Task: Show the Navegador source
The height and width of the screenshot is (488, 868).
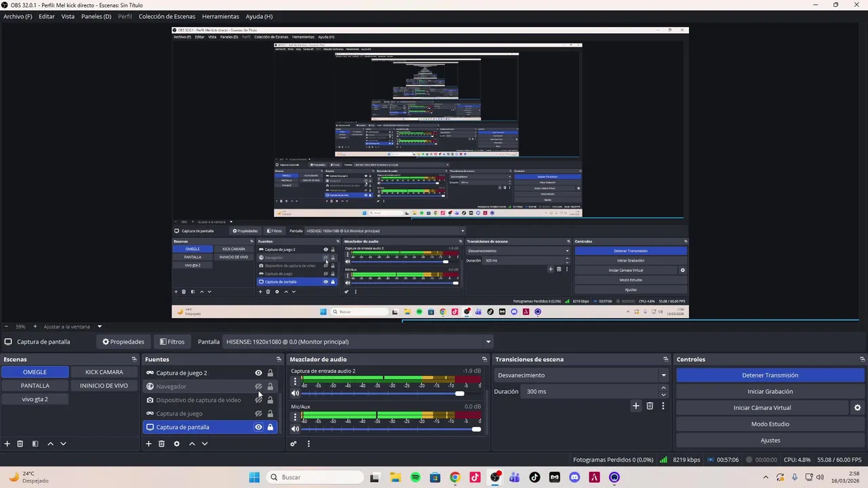Action: point(258,386)
